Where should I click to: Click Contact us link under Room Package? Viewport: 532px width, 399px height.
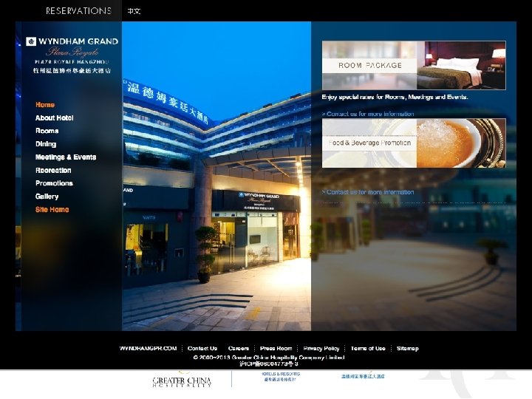pyautogui.click(x=368, y=114)
